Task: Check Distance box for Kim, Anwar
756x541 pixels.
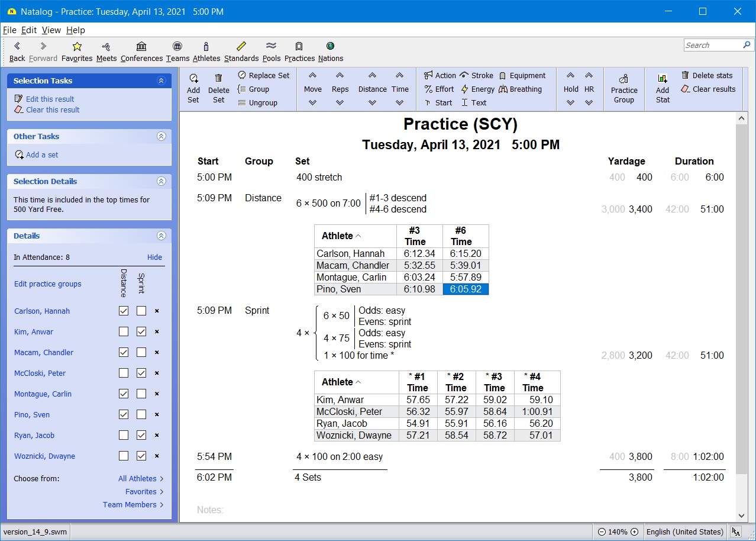Action: point(124,331)
